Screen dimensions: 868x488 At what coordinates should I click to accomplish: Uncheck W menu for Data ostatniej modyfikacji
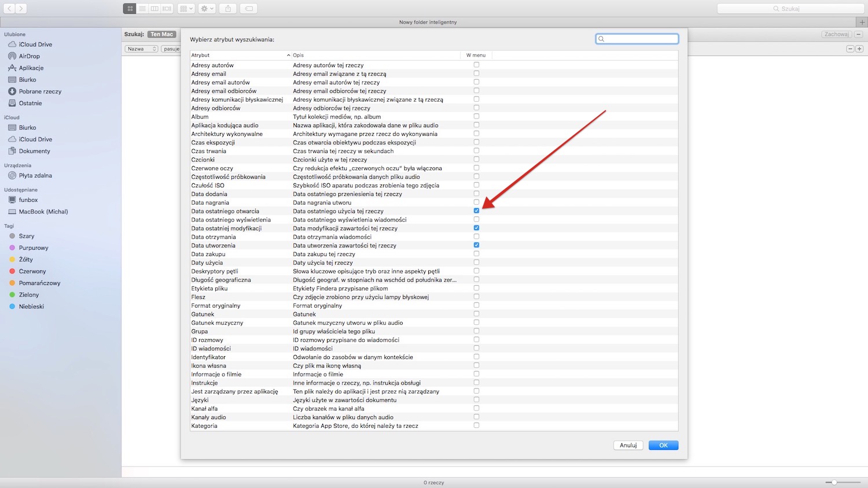coord(476,228)
